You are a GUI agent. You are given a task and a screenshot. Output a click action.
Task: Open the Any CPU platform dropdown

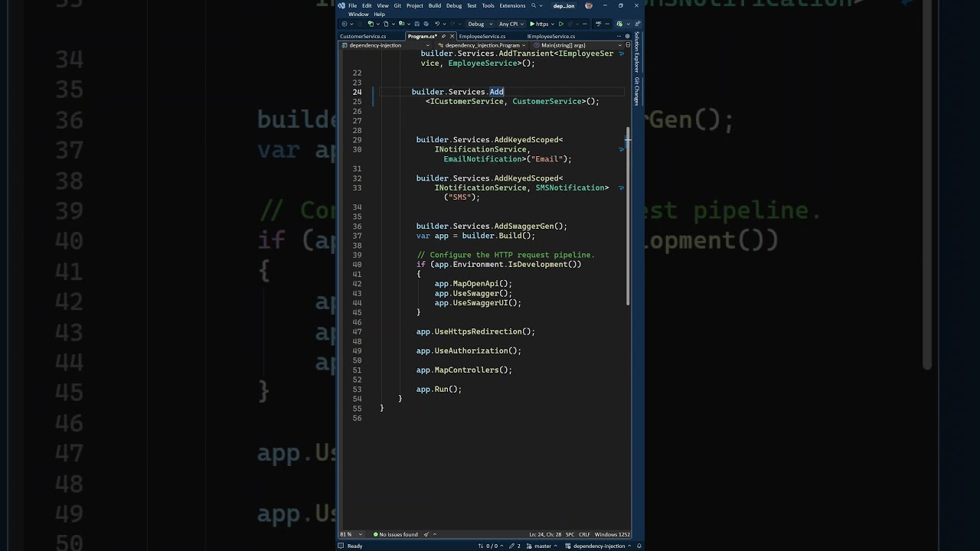(511, 24)
